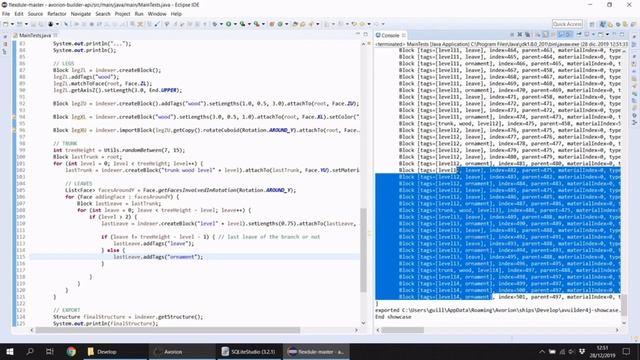Close the MainTests.java editor tab

click(x=56, y=36)
